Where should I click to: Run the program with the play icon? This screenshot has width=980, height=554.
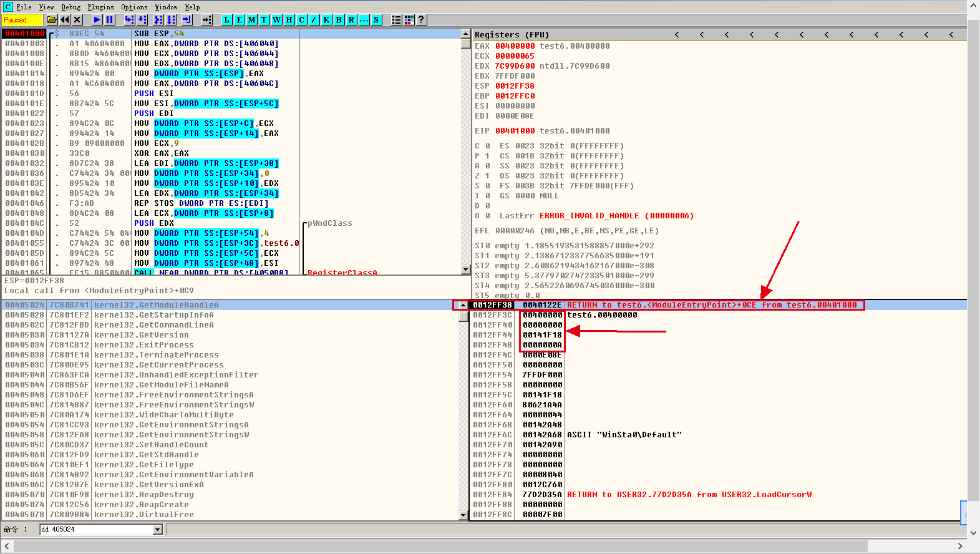(97, 20)
